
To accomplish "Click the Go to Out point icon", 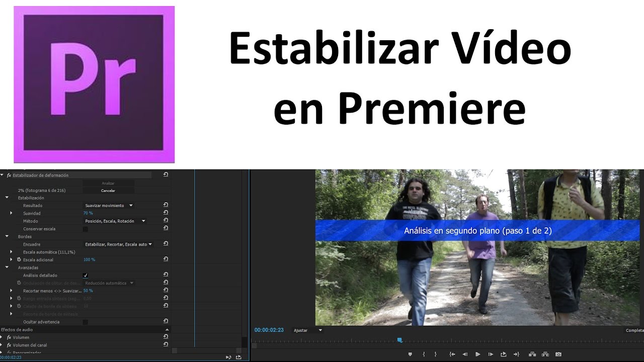I will [516, 354].
